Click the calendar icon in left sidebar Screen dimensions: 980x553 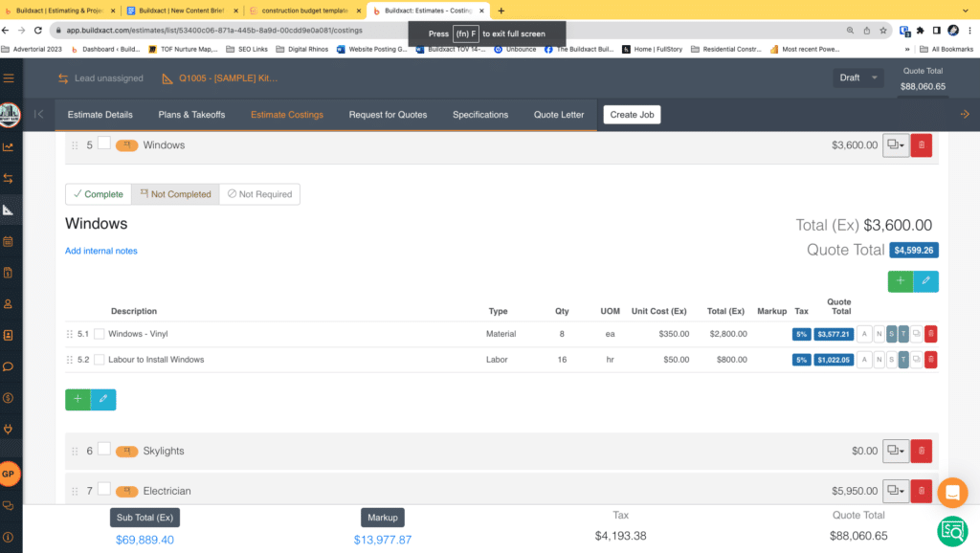tap(9, 241)
